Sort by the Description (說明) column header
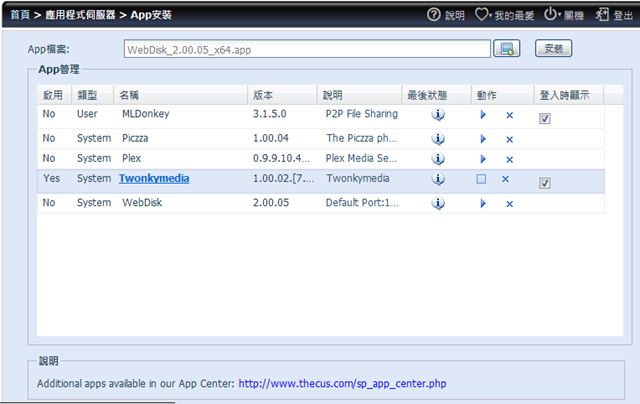The image size is (640, 404). pyautogui.click(x=360, y=95)
